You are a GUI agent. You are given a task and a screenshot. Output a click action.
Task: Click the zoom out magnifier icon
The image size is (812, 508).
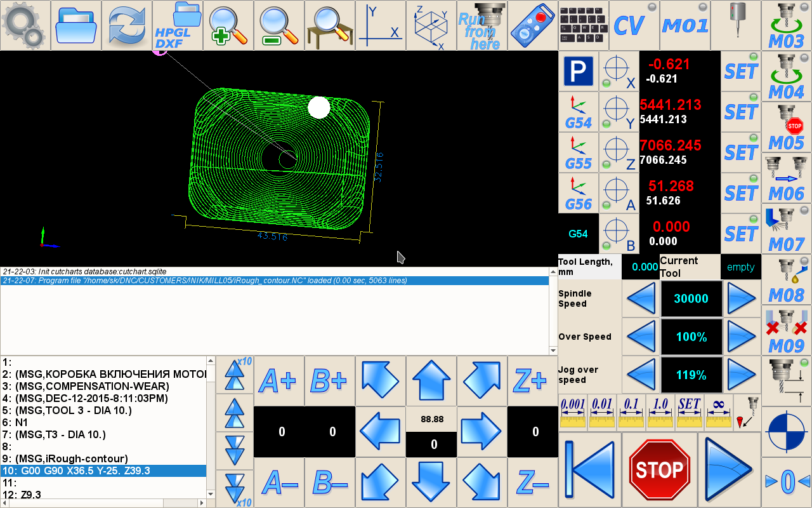278,25
